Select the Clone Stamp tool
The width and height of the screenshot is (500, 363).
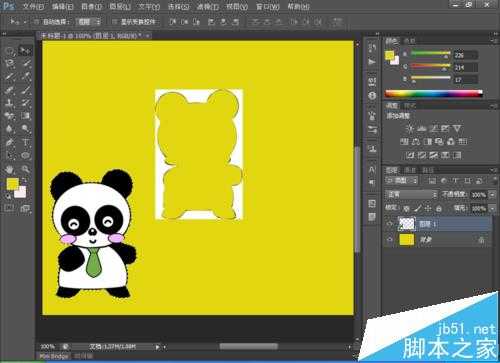pyautogui.click(x=10, y=103)
